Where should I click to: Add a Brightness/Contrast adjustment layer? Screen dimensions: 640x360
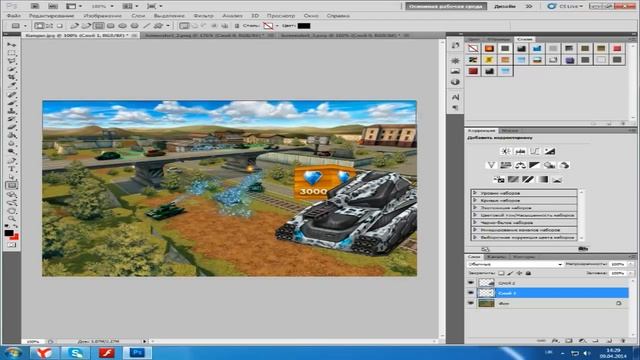pyautogui.click(x=506, y=151)
